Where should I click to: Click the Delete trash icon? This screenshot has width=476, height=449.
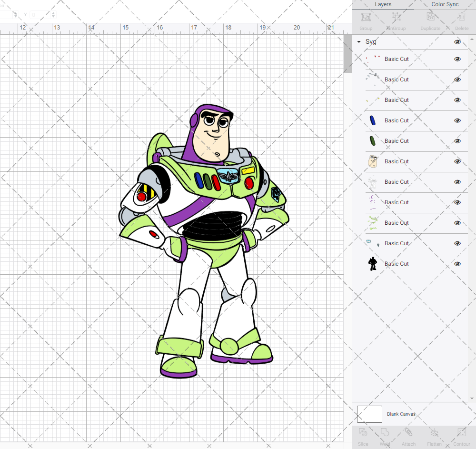pos(462,17)
